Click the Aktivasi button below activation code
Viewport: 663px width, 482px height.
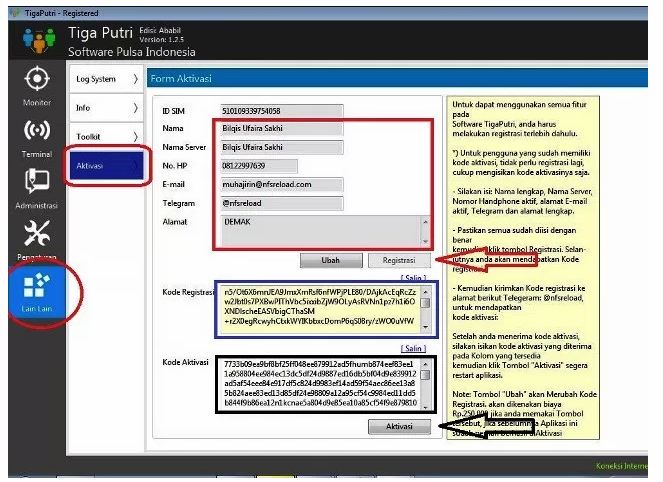(399, 426)
